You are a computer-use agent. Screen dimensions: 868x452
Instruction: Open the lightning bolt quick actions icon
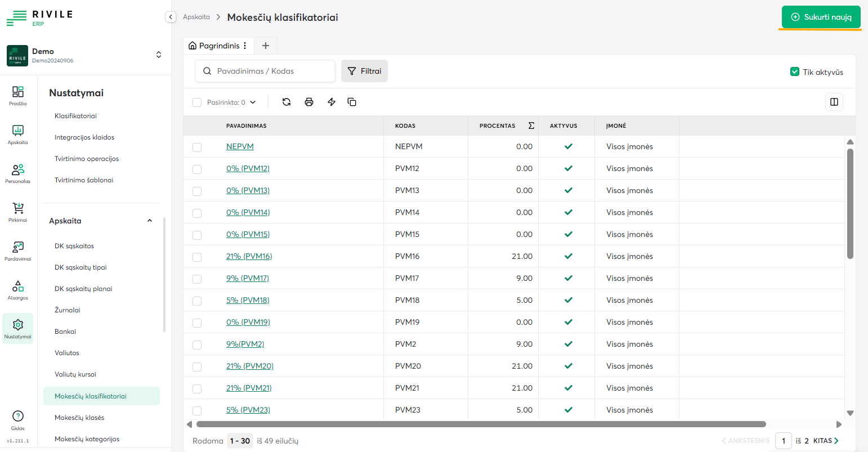coord(332,102)
